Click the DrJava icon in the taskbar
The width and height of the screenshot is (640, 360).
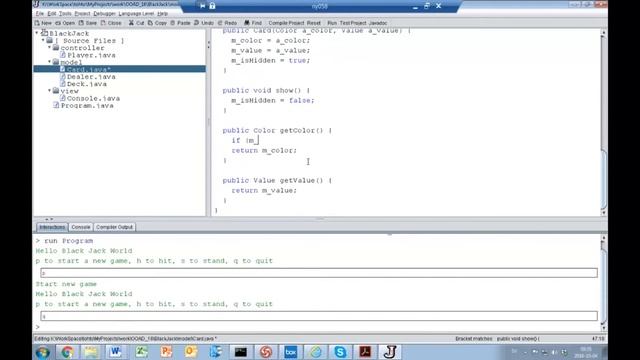390,352
